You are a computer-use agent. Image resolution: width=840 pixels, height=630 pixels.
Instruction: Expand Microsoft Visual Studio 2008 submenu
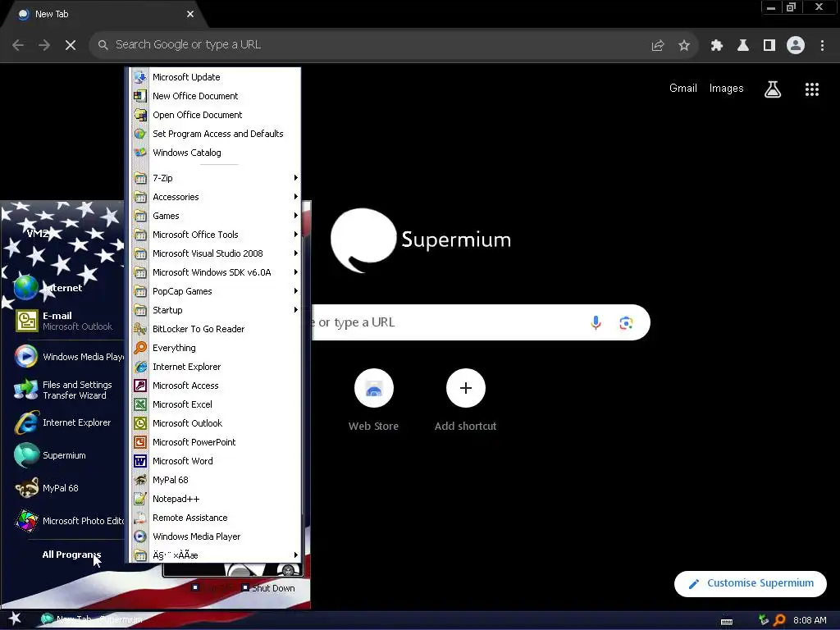(x=216, y=253)
